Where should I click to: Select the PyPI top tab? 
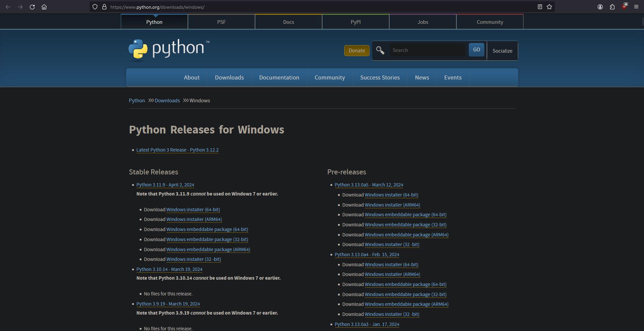coord(356,22)
